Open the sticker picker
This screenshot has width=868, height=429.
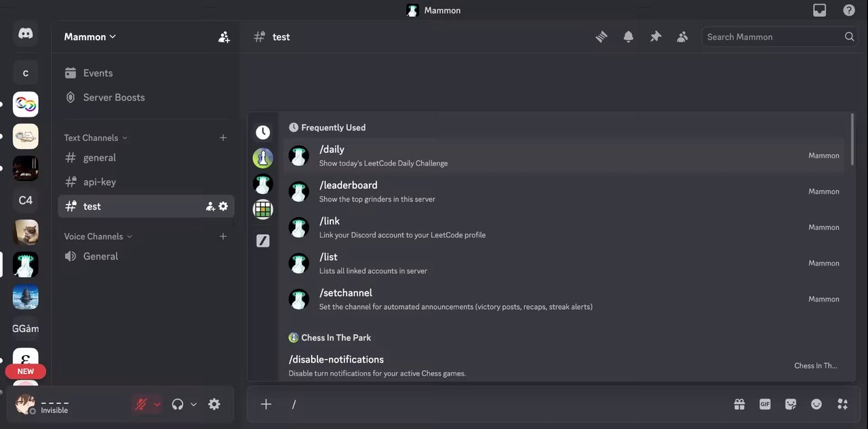point(791,405)
